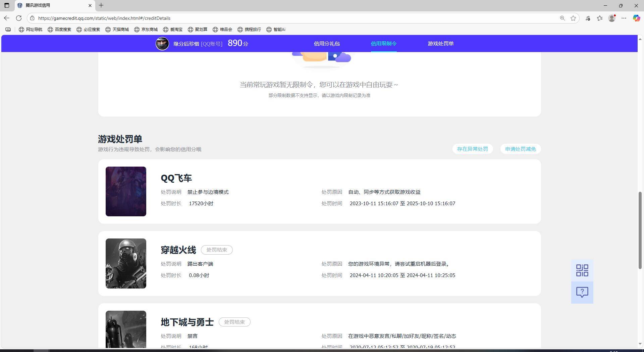644x352 pixels.
Task: Click the QR code icon on the right
Action: 582,270
